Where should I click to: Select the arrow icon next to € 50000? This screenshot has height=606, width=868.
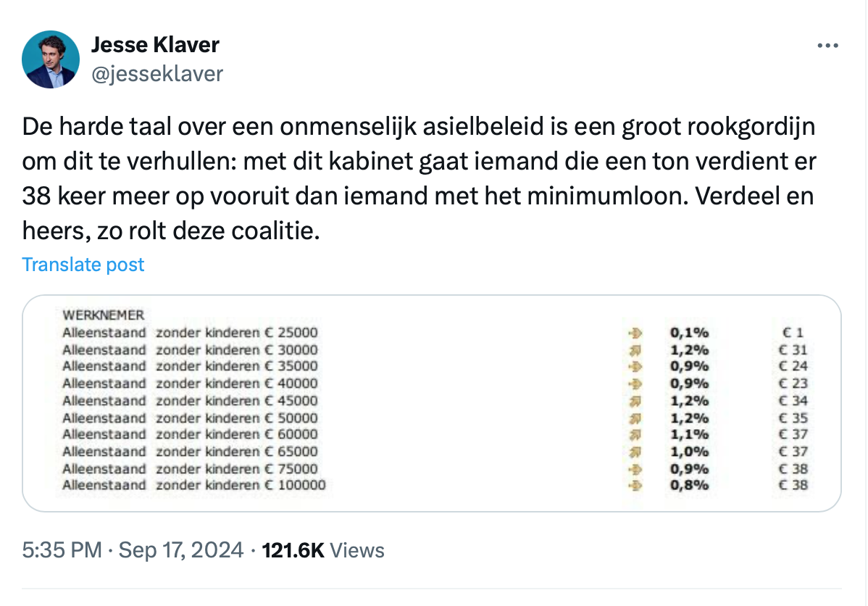636,418
